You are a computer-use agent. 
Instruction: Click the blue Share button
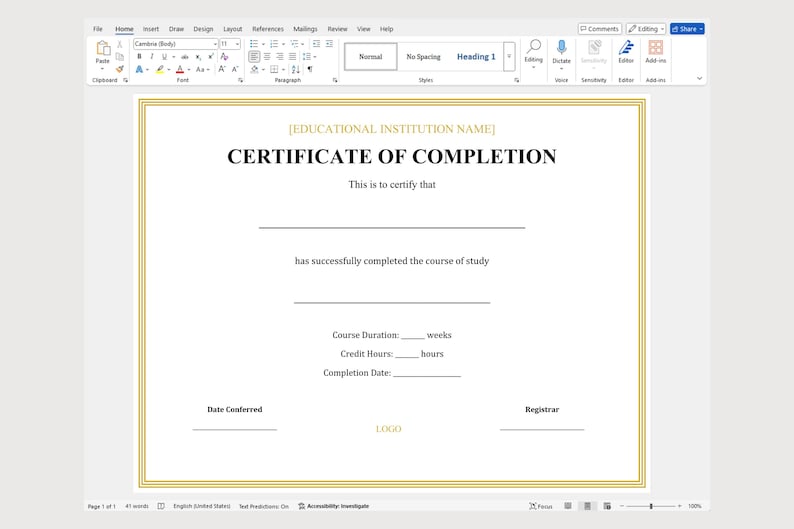tap(687, 29)
